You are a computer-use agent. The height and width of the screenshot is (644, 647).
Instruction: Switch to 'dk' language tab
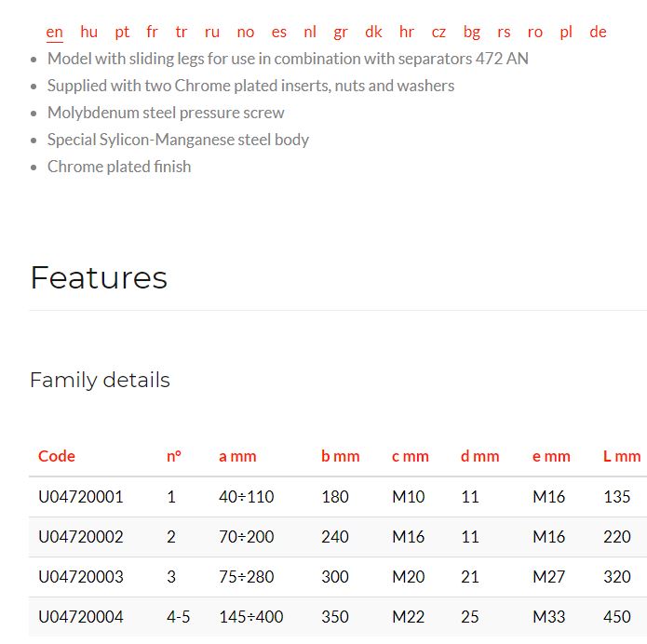coord(373,32)
